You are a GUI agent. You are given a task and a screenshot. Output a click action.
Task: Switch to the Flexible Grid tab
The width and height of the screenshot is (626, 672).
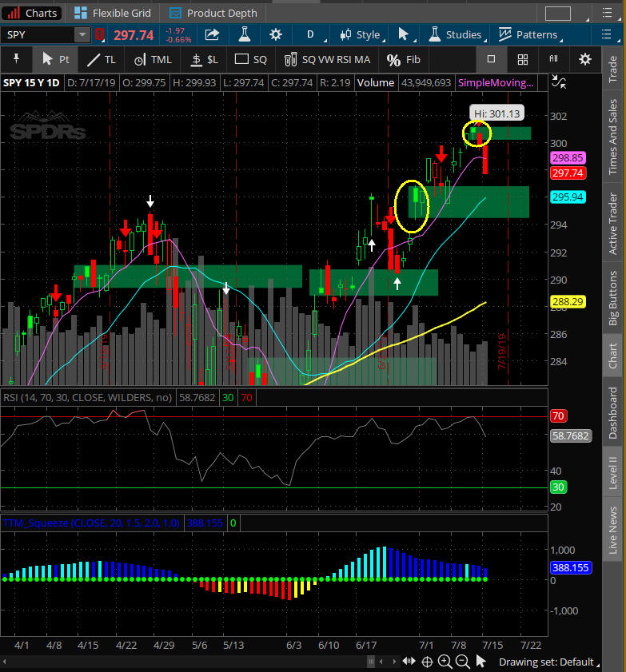tap(115, 13)
